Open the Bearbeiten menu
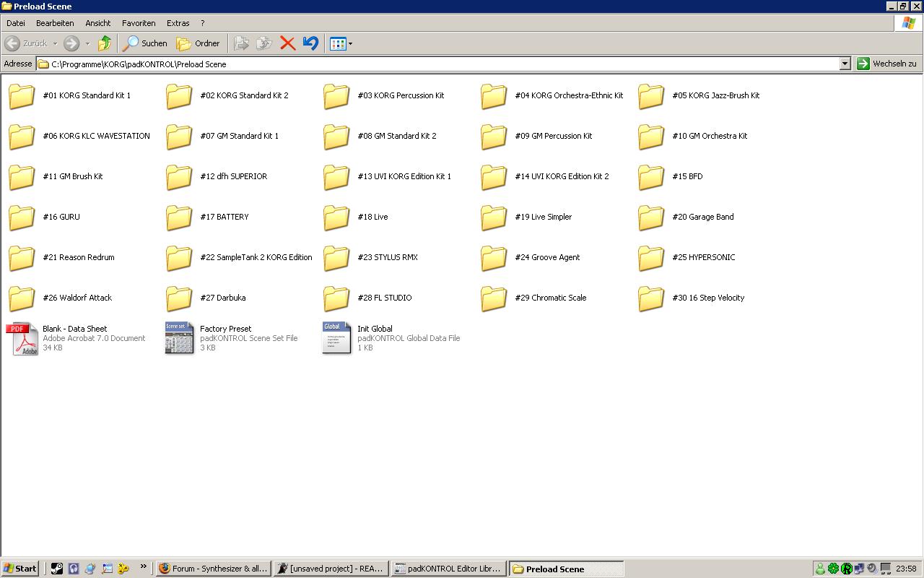This screenshot has height=578, width=924. tap(55, 23)
